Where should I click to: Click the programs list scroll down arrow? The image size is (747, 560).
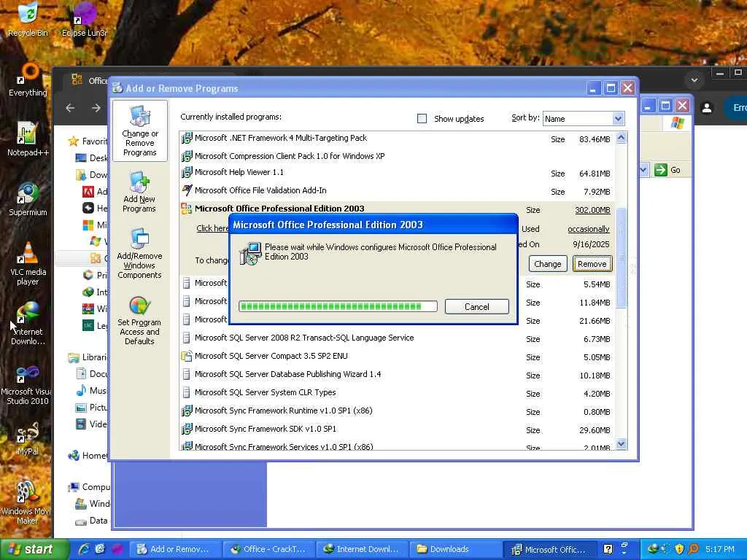(x=622, y=444)
